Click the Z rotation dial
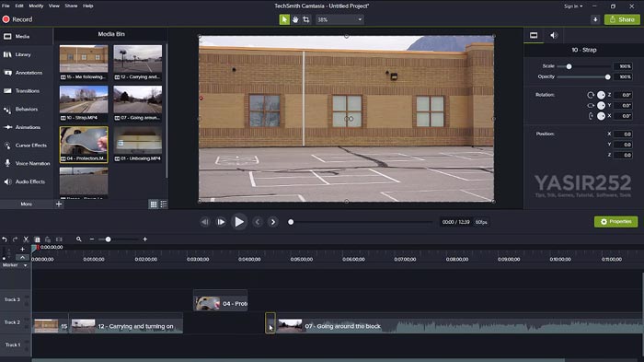644x362 pixels. click(601, 95)
